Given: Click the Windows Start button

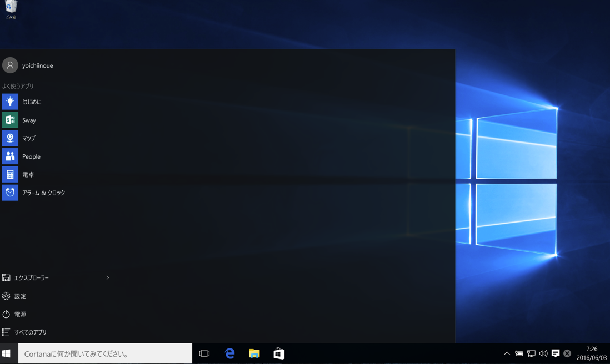Looking at the screenshot, I should click(x=6, y=353).
